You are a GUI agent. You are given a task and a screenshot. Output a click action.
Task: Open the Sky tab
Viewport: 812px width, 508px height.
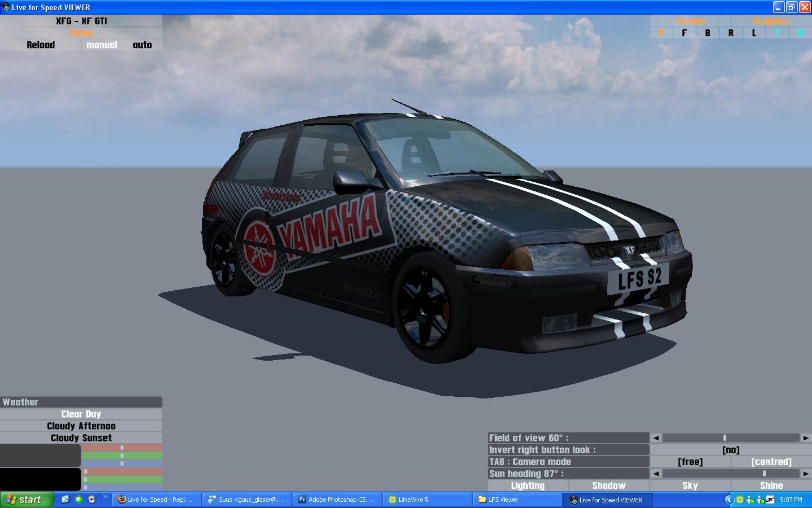coord(690,485)
